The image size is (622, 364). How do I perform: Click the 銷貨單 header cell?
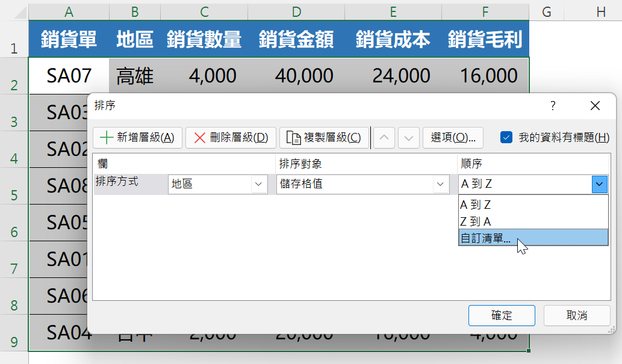coord(69,39)
